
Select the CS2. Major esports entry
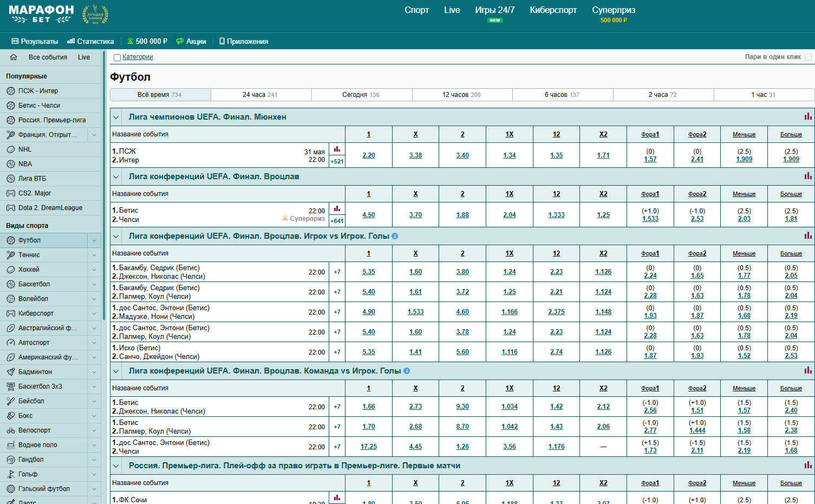click(35, 193)
